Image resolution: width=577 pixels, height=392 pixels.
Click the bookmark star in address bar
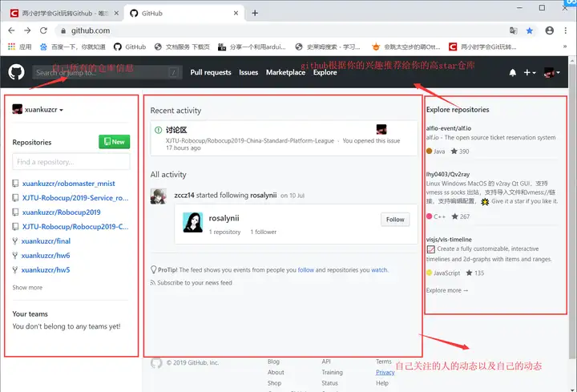click(530, 30)
